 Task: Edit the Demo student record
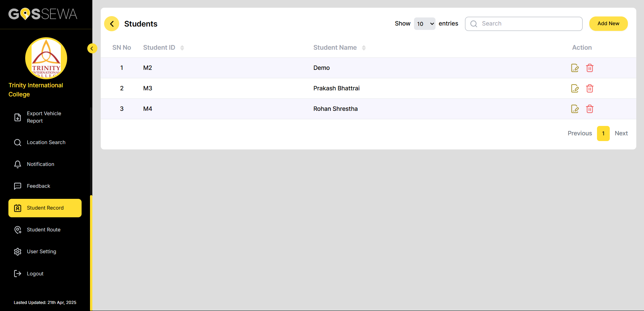tap(575, 68)
